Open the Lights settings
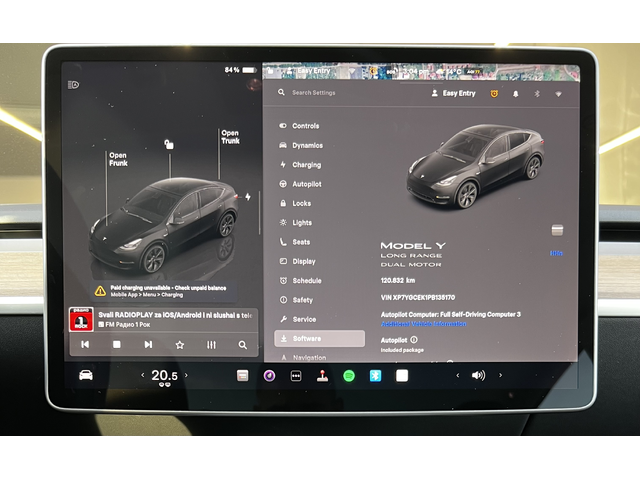This screenshot has height=480, width=640. 296,222
